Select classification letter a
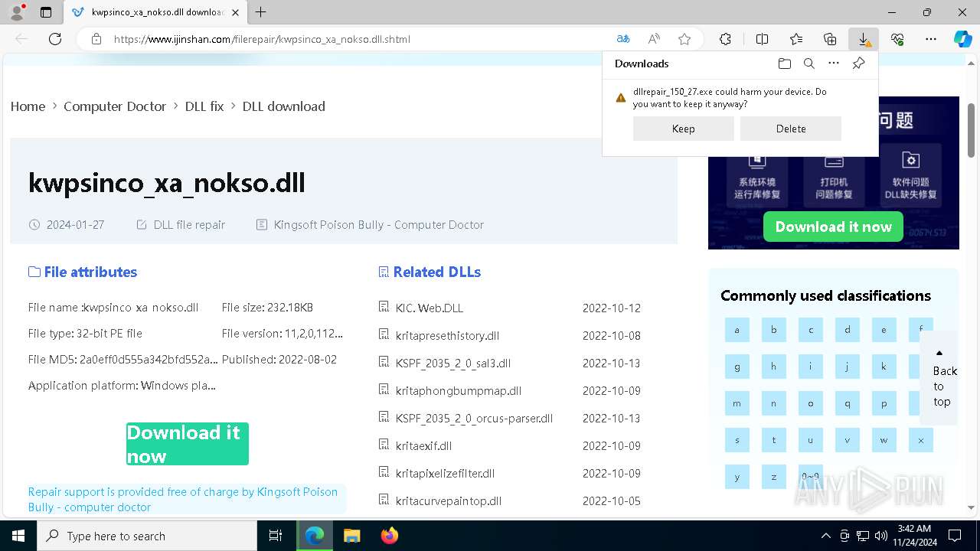The image size is (980, 551). click(737, 330)
